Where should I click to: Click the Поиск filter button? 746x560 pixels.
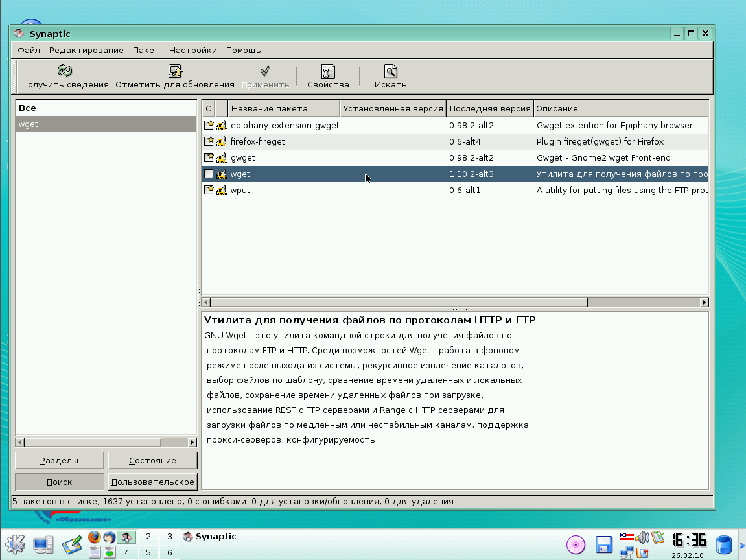click(60, 482)
